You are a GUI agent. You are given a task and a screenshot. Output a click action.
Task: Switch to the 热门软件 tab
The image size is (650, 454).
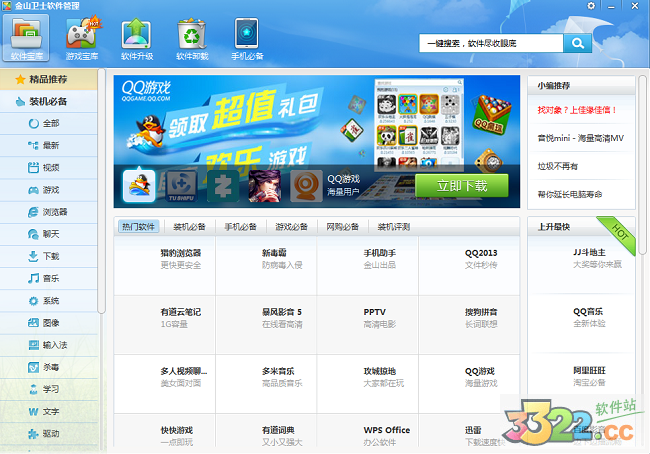(138, 227)
